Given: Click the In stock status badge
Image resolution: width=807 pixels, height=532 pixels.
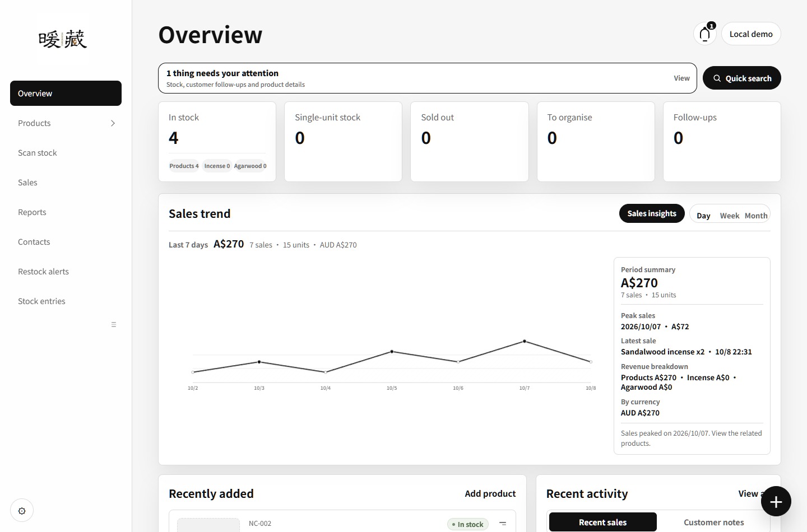Looking at the screenshot, I should click(468, 524).
